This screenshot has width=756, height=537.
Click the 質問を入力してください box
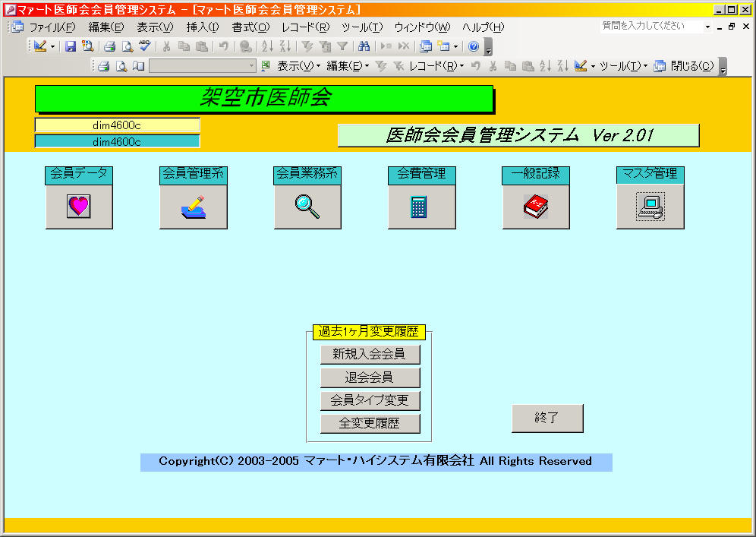[652, 27]
